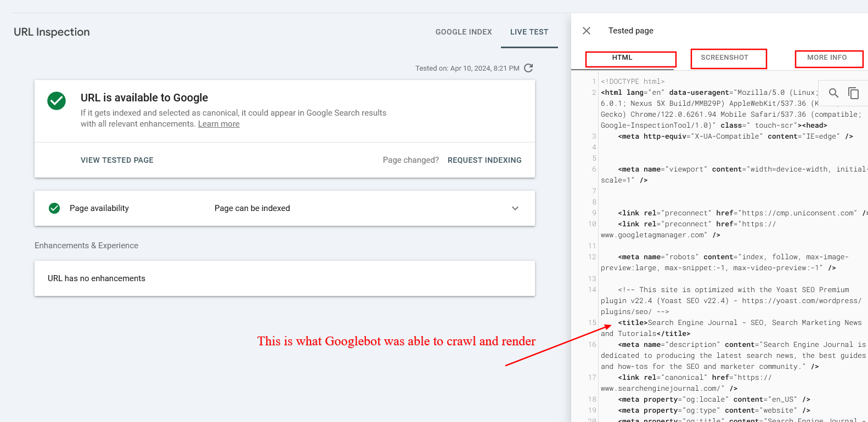The image size is (868, 422).
Task: Click the 'Page changed?' text
Action: tap(411, 160)
